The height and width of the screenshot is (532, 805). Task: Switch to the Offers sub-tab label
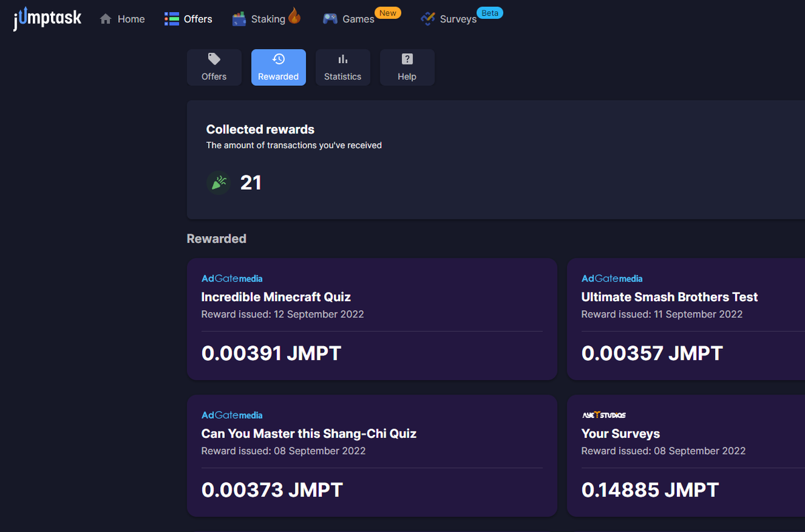pyautogui.click(x=214, y=76)
